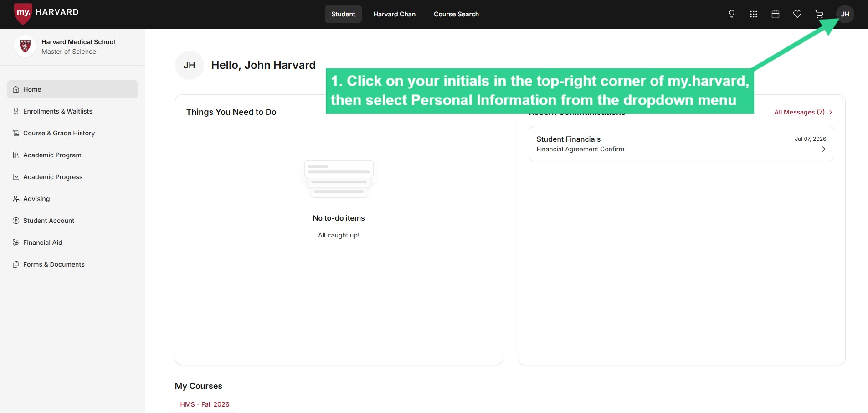
Task: Click the Student Account dollar icon
Action: tap(16, 221)
